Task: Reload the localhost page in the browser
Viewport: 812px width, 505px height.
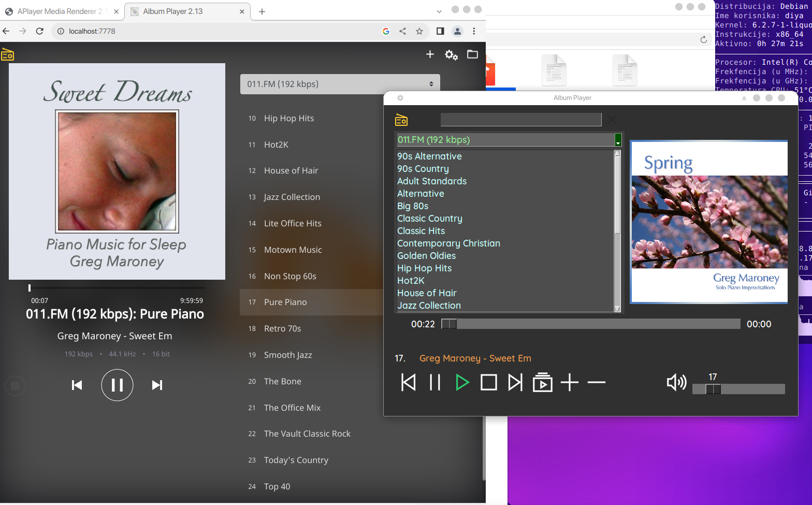Action: coord(40,31)
